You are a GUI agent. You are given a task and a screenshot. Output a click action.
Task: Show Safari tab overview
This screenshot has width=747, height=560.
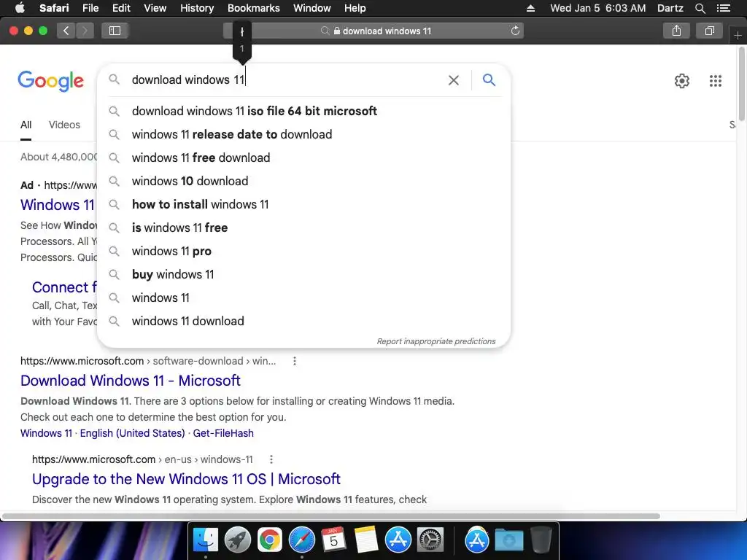709,31
